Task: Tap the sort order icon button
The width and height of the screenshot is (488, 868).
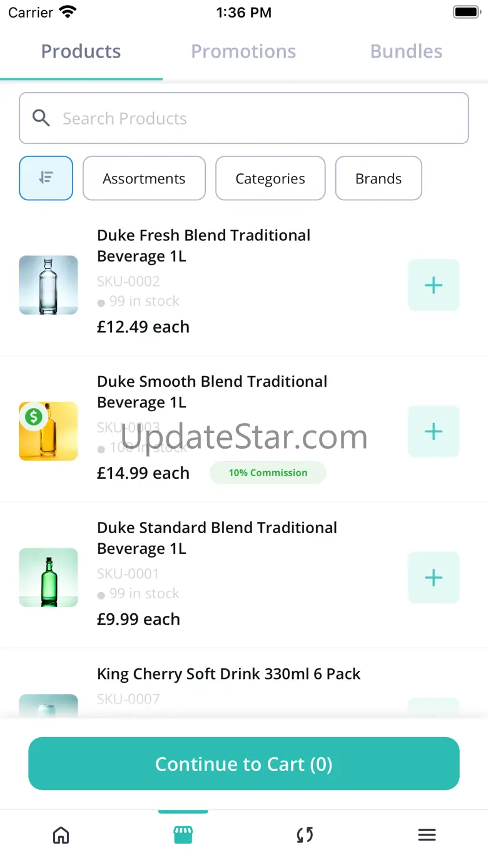Action: (46, 178)
